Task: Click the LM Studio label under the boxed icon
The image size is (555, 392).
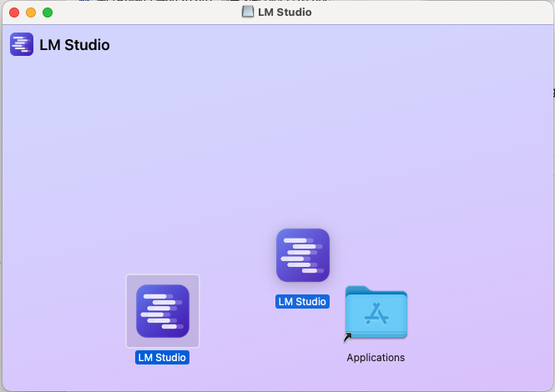Action: pyautogui.click(x=162, y=357)
